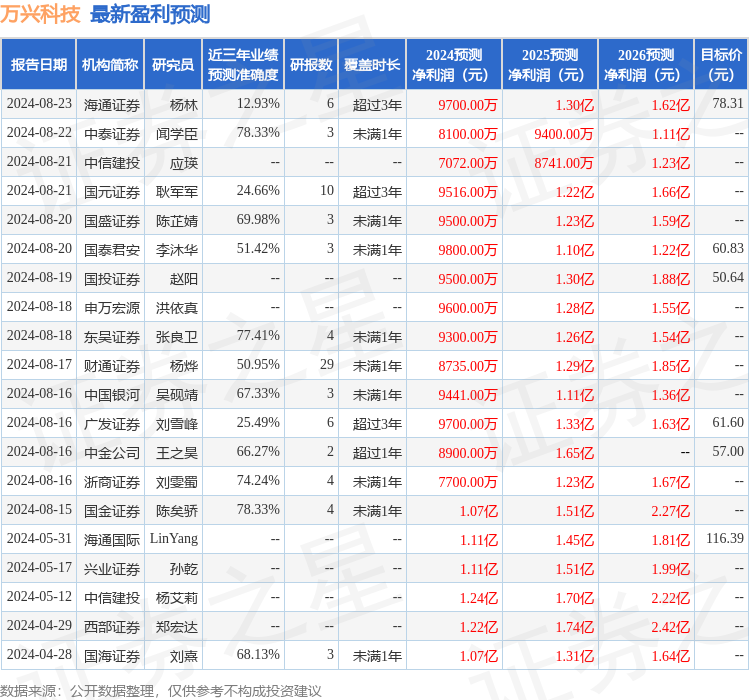Select the 国金证券 institution cell
The height and width of the screenshot is (700, 749).
112,511
